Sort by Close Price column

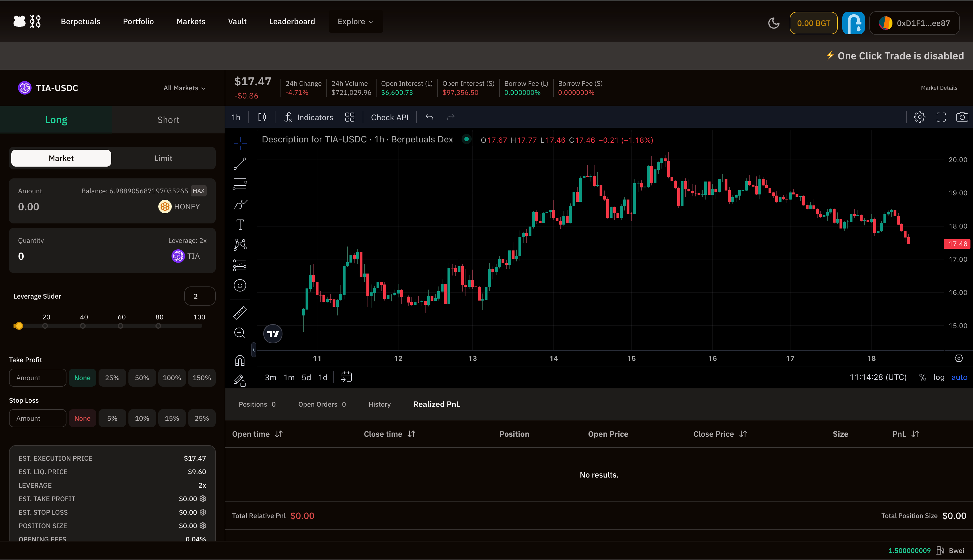720,434
